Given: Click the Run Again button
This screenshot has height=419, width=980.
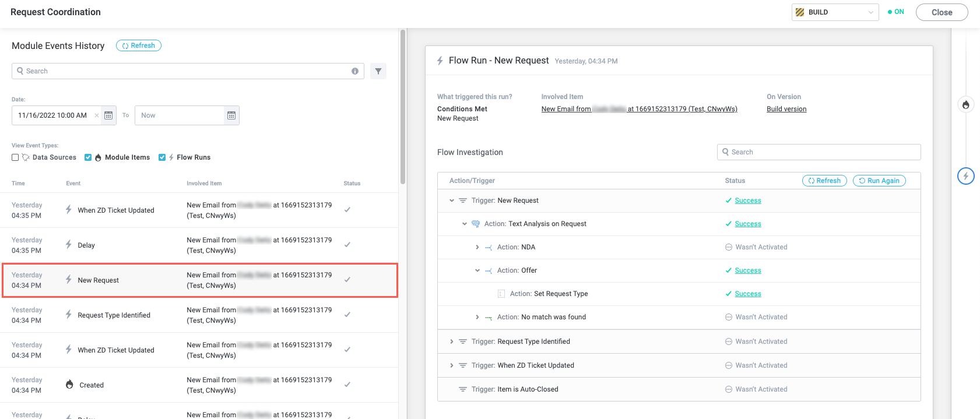Looking at the screenshot, I should tap(879, 181).
